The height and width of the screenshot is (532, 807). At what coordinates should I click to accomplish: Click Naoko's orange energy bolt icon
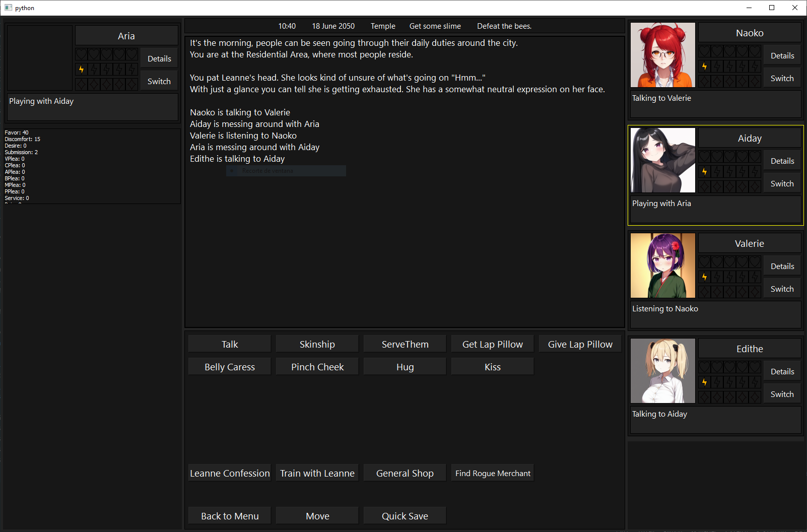tap(704, 66)
